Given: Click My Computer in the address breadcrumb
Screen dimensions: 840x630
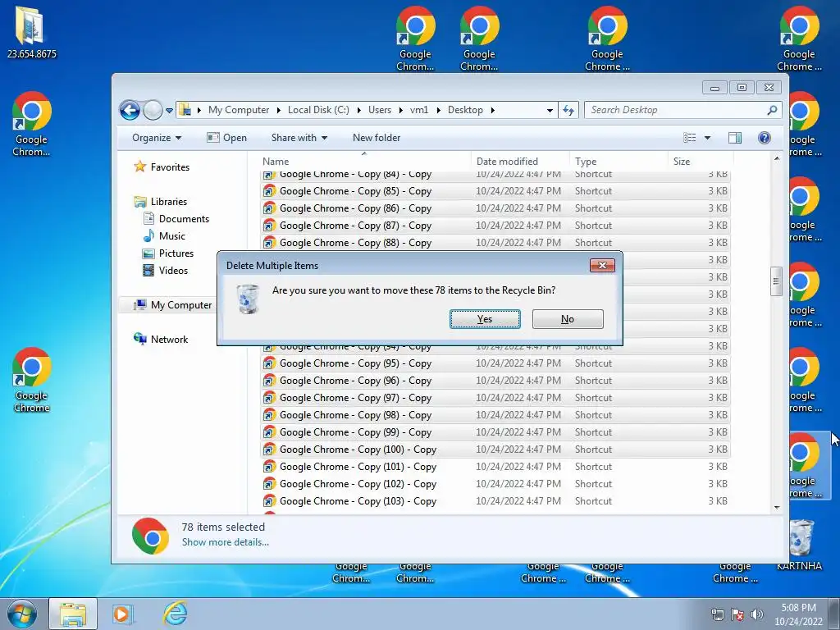Looking at the screenshot, I should tap(239, 110).
